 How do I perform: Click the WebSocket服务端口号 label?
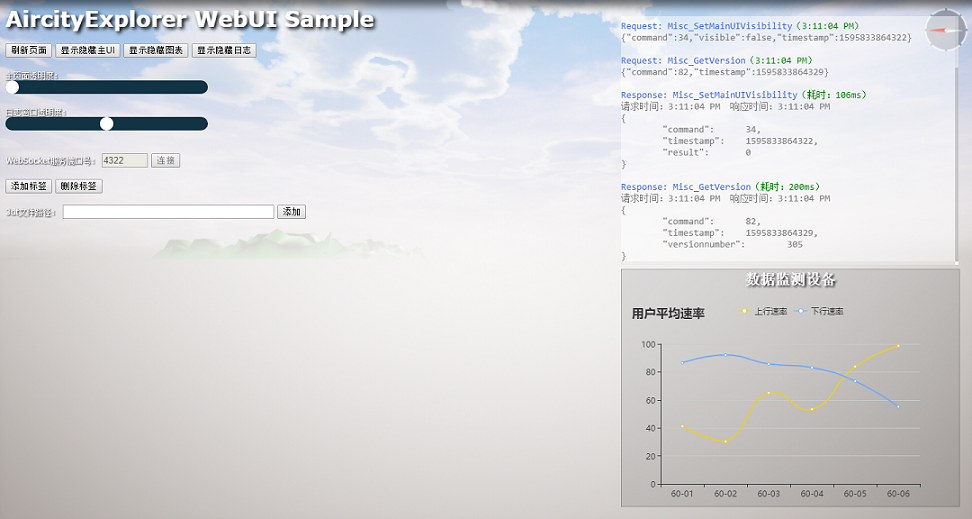(x=51, y=161)
